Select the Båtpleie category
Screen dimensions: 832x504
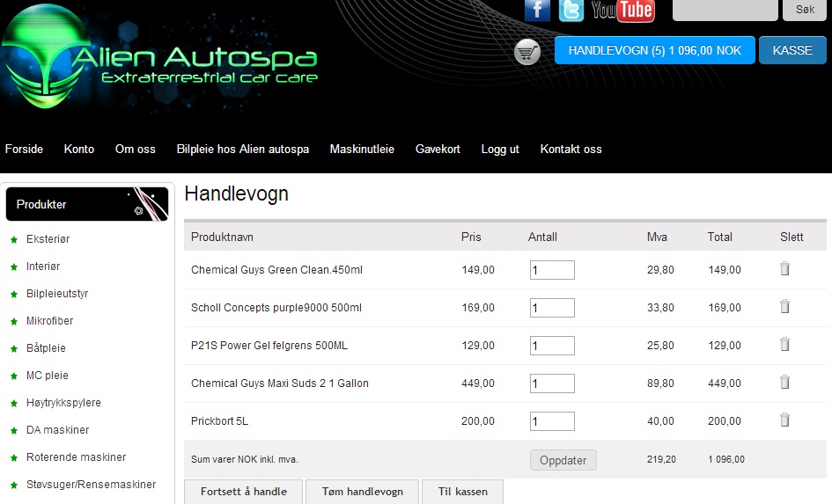tap(46, 347)
